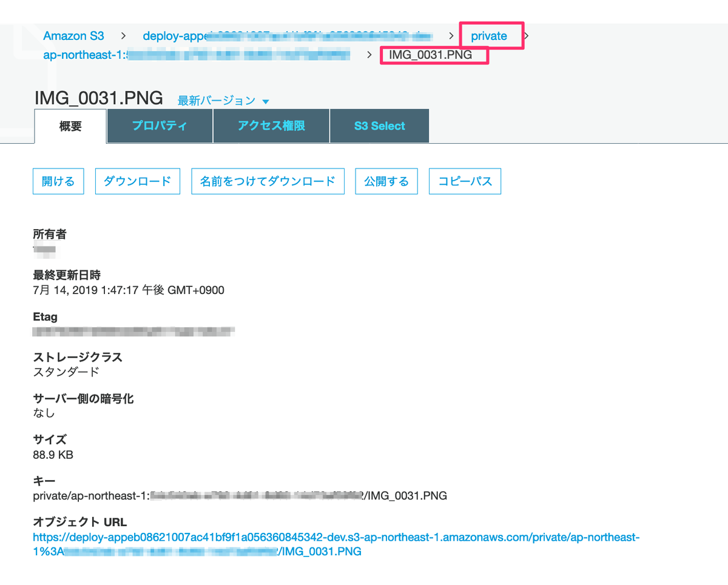Click the スタンダード storage class value

click(x=66, y=372)
